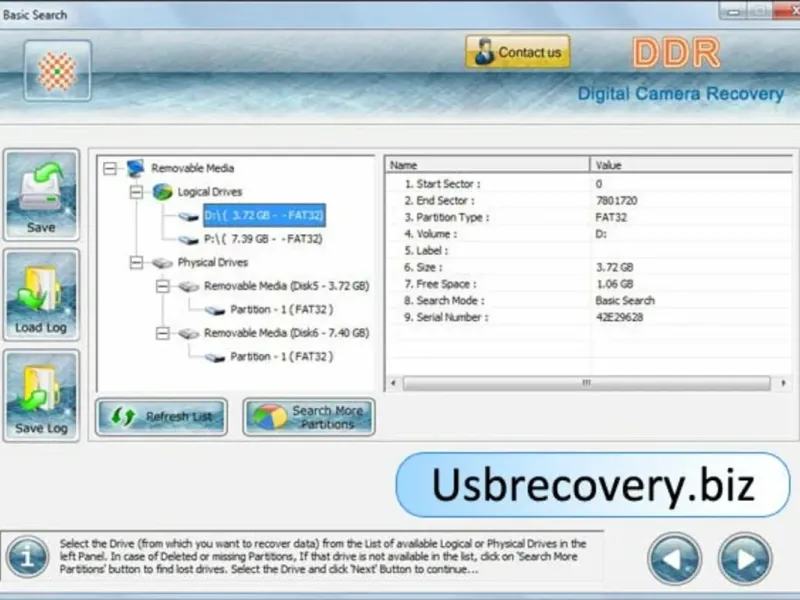Viewport: 800px width, 600px height.
Task: Click the scrollbar right arrow
Action: pyautogui.click(x=783, y=383)
